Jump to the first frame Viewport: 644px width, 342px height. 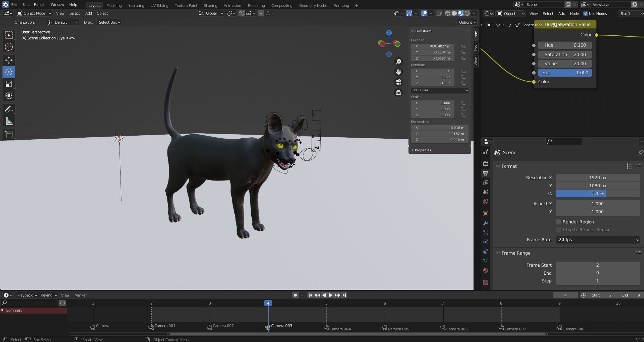(310, 295)
